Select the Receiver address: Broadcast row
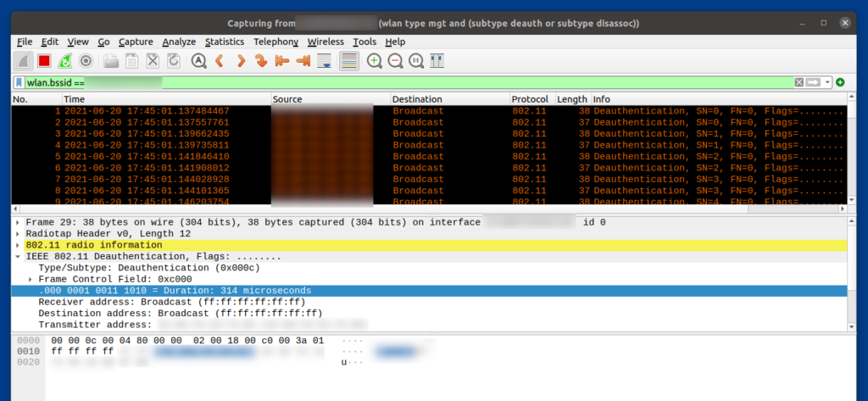This screenshot has width=868, height=401. [429, 302]
